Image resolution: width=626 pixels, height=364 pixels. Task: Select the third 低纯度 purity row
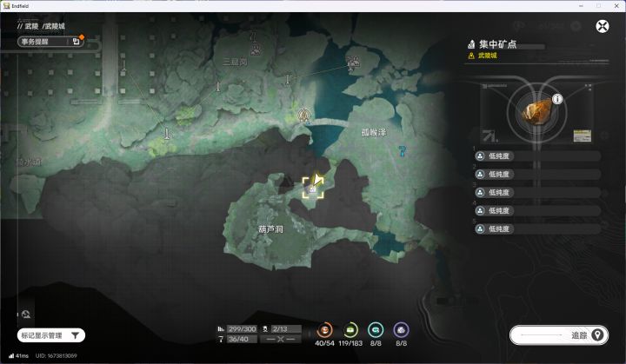tap(537, 192)
